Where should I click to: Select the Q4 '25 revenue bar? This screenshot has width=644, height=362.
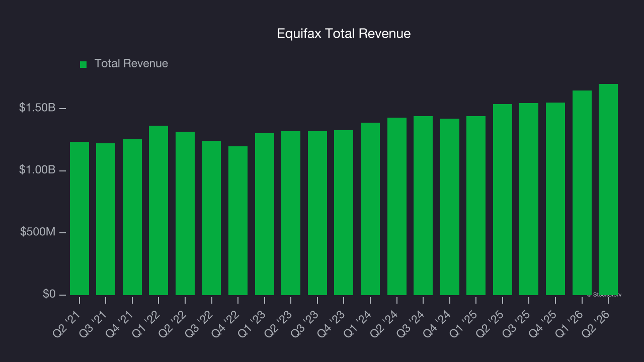pyautogui.click(x=555, y=199)
